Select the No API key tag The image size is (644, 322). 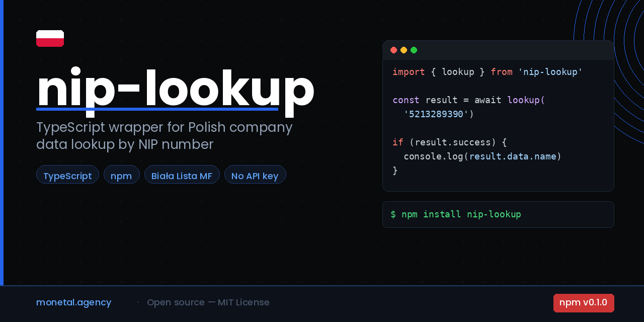click(x=255, y=175)
